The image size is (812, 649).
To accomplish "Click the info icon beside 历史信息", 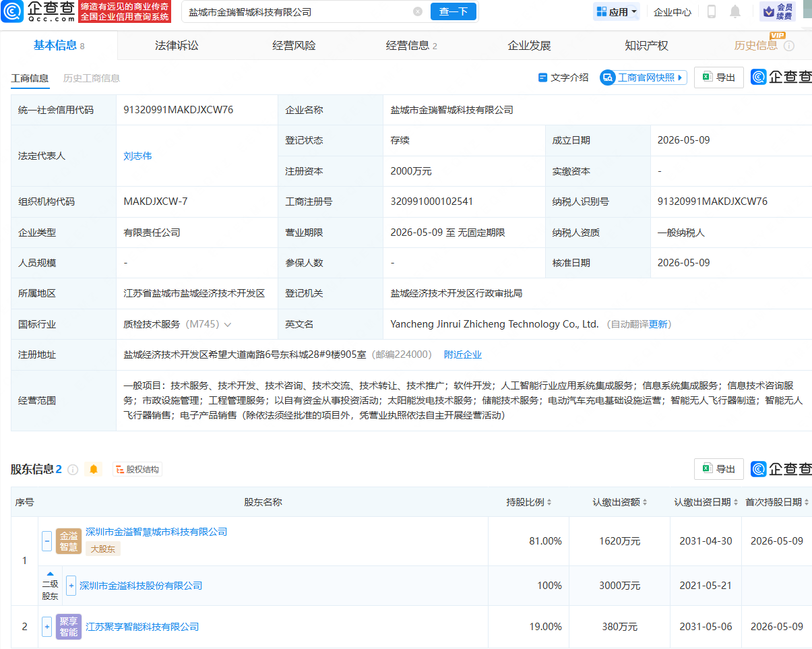I will [x=789, y=46].
